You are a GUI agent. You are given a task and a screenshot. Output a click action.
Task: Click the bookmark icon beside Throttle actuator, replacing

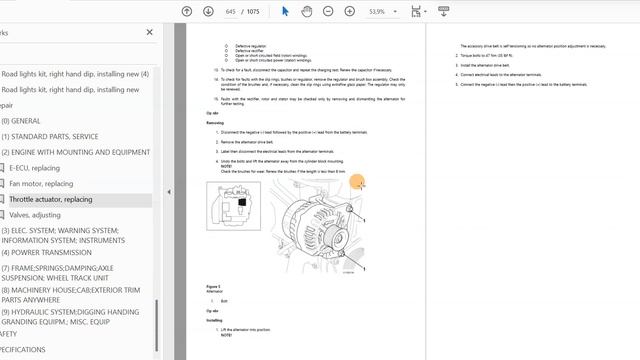2,199
